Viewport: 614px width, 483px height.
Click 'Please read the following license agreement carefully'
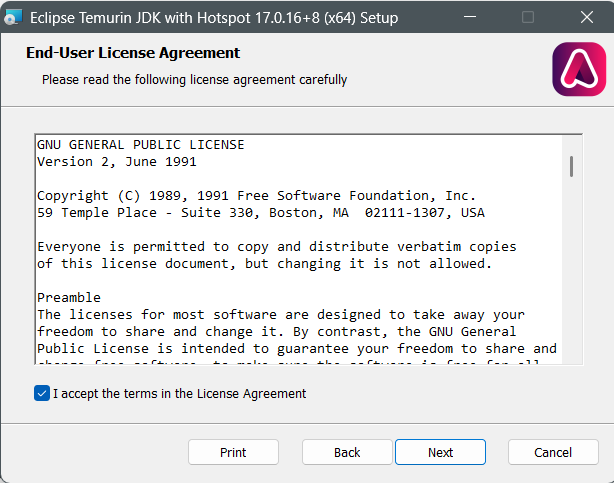click(x=195, y=80)
